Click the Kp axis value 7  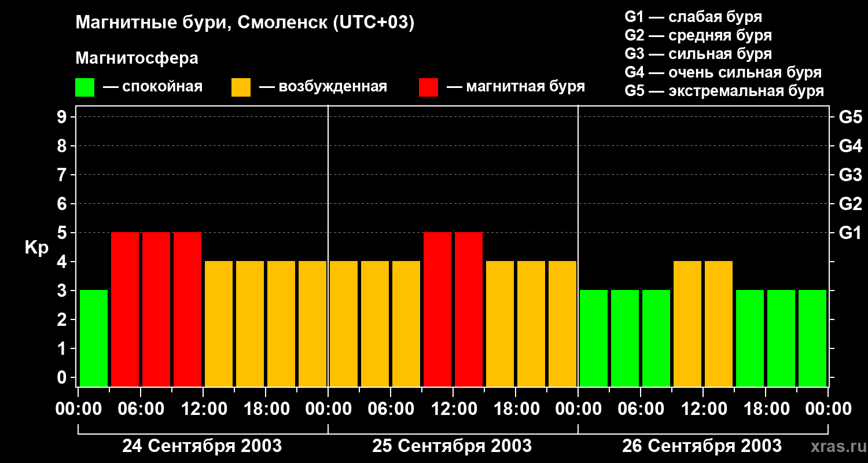(62, 175)
